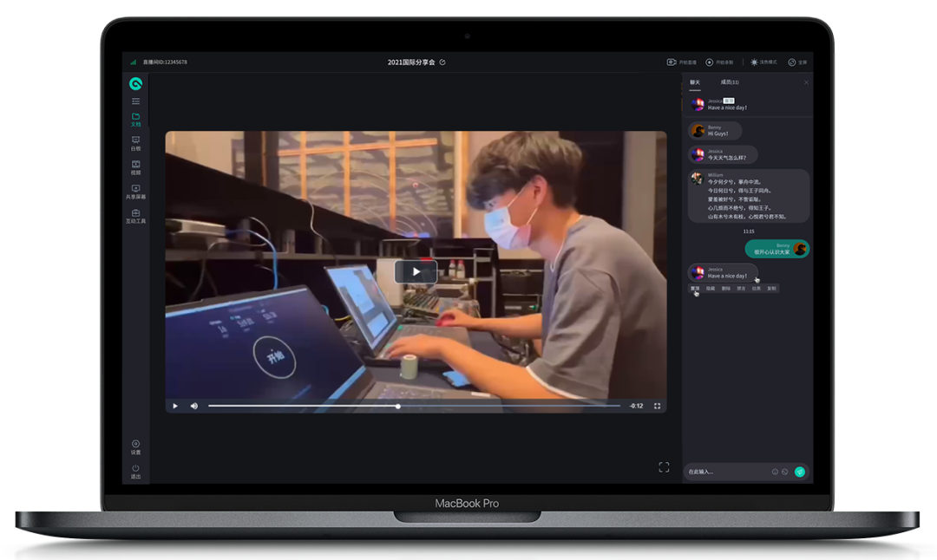This screenshot has width=937, height=560.
Task: Click Jessica's 今天天气怎么样 message
Action: (723, 154)
